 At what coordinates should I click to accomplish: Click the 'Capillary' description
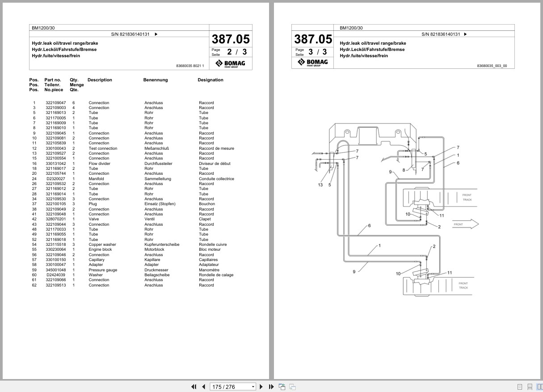[x=97, y=260]
